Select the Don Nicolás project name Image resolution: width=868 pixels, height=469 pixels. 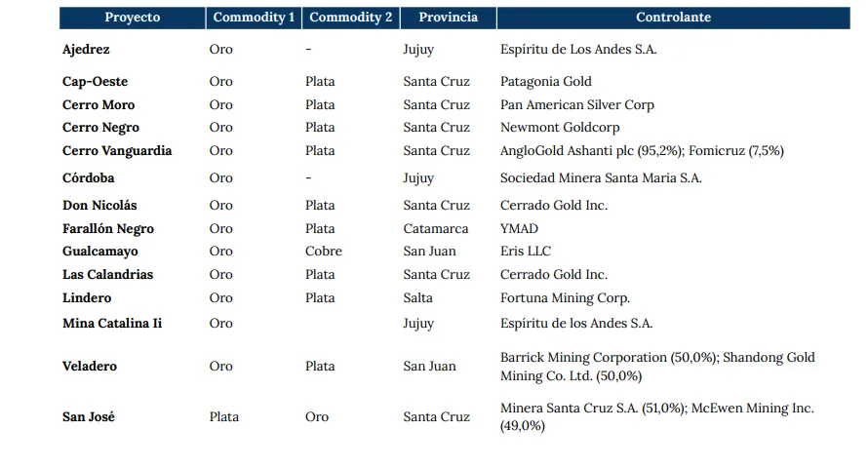pos(99,206)
